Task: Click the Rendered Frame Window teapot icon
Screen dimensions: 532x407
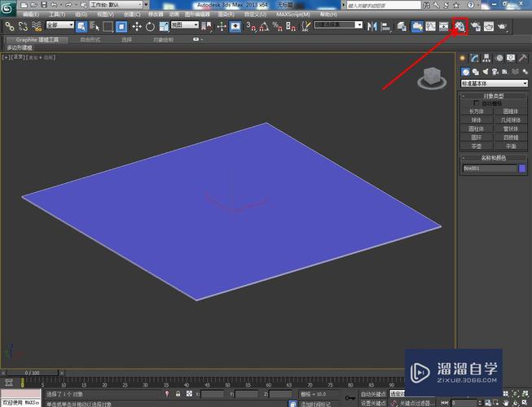Action: 489,26
